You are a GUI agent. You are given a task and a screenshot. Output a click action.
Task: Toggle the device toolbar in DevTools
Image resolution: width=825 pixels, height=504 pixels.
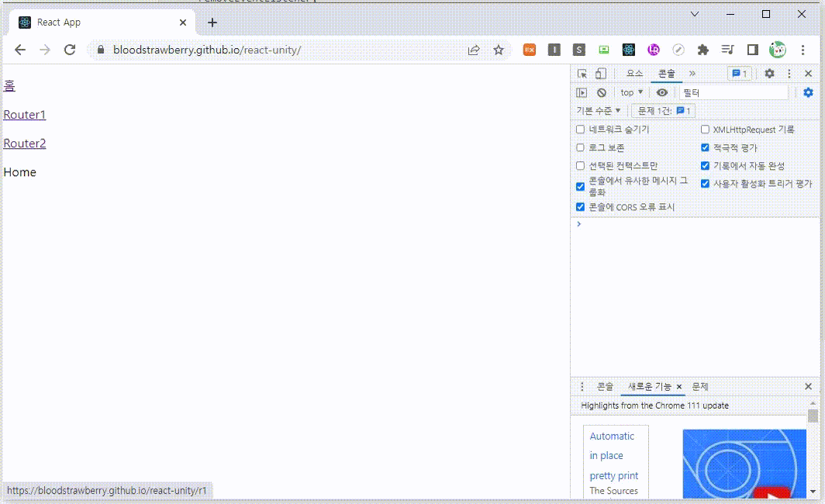(x=600, y=74)
